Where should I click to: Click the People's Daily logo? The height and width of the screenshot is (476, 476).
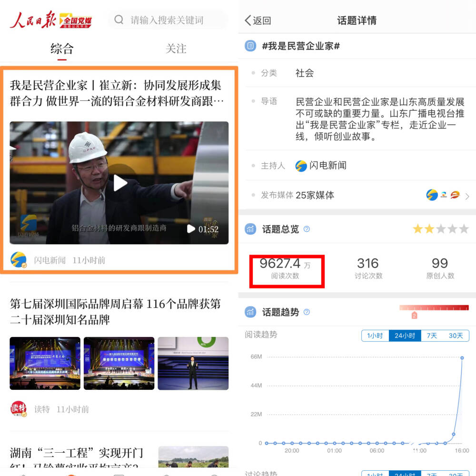(x=33, y=20)
